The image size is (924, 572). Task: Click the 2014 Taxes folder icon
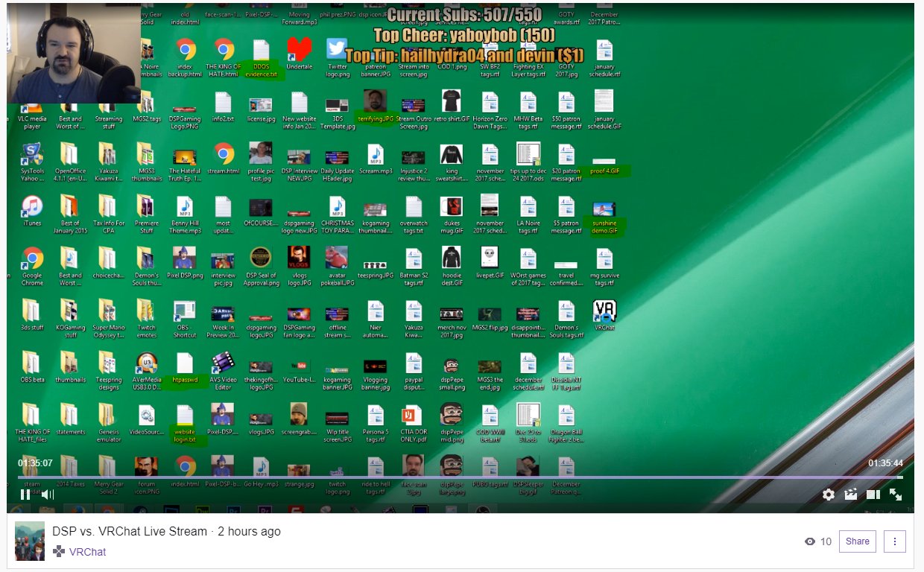point(71,465)
